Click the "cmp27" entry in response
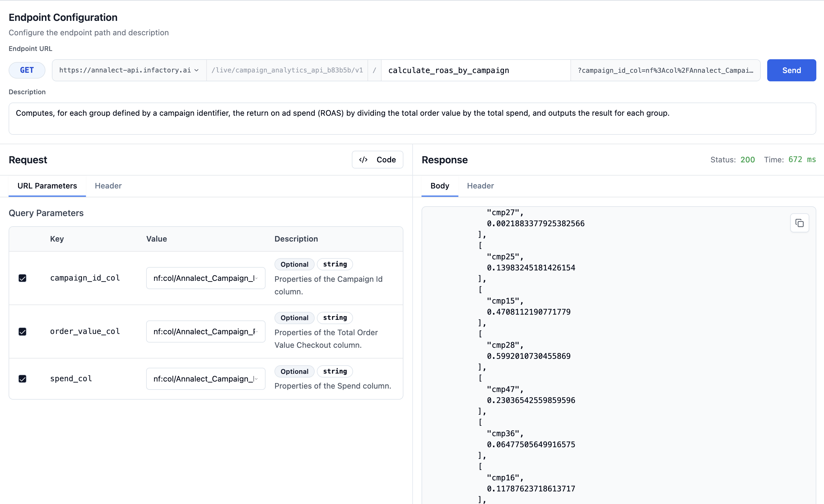Viewport: 824px width, 504px height. pyautogui.click(x=505, y=212)
